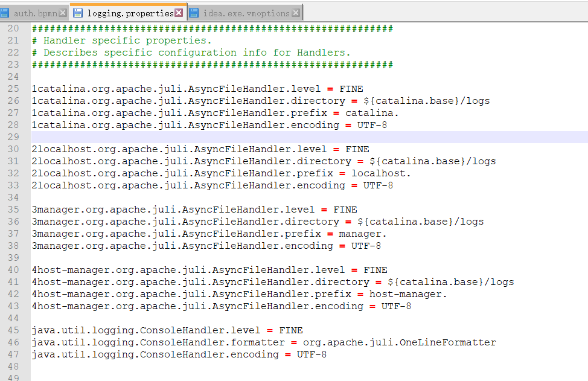Click save icon on logging.properties tab
This screenshot has width=588, height=381.
point(78,13)
